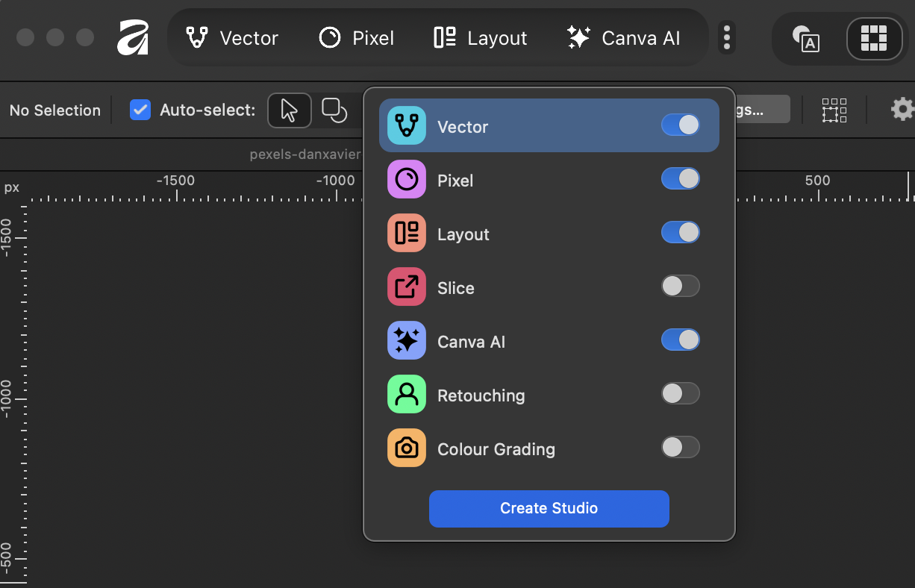This screenshot has width=915, height=588.
Task: Enable the Slice studio toggle
Action: pos(680,287)
